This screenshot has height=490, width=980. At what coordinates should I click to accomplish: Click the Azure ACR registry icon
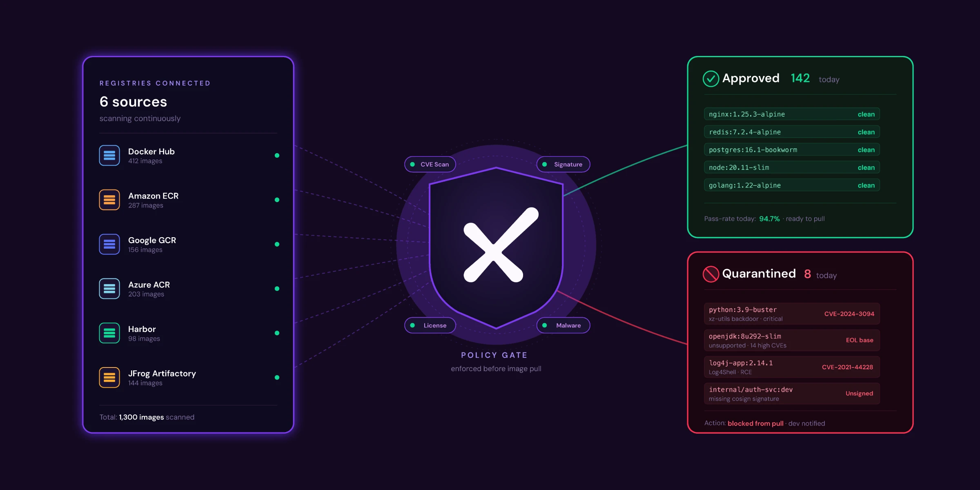coord(109,289)
